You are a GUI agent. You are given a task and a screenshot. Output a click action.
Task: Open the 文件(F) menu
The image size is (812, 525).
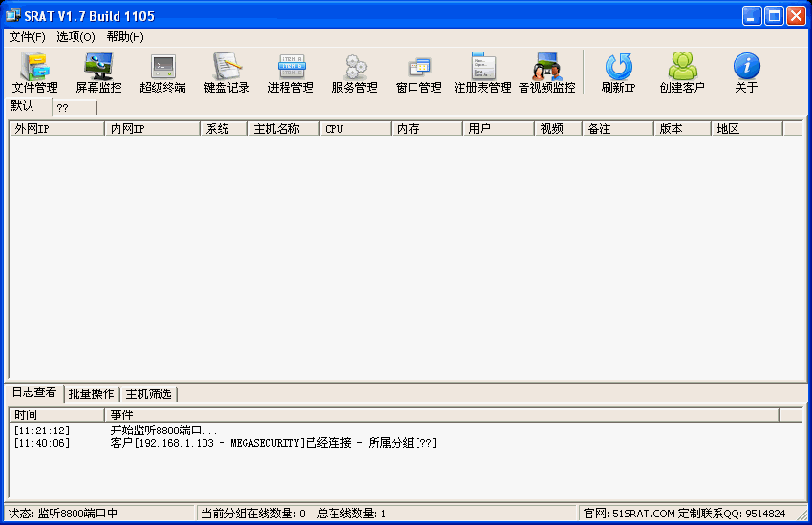(x=27, y=37)
